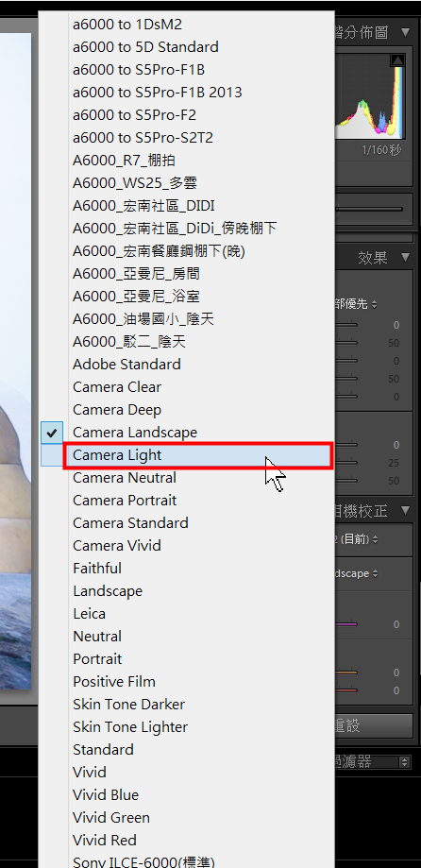Open the 優先 style dropdown arrows
This screenshot has height=868, width=421.
point(375,304)
